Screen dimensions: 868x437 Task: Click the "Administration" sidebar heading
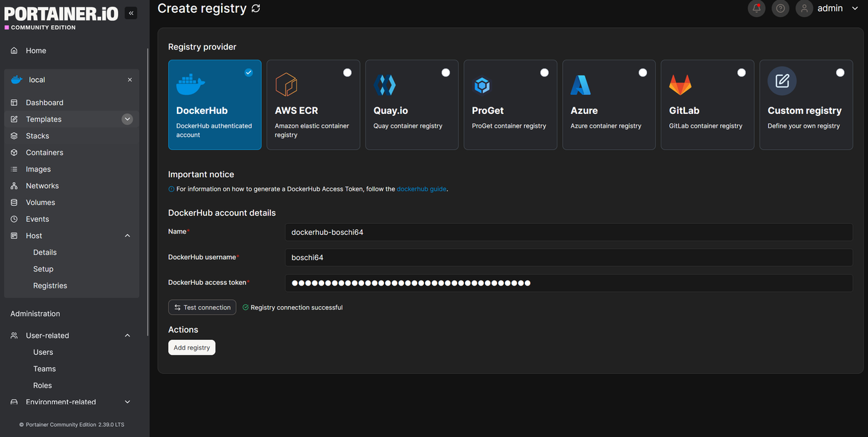[x=35, y=313]
